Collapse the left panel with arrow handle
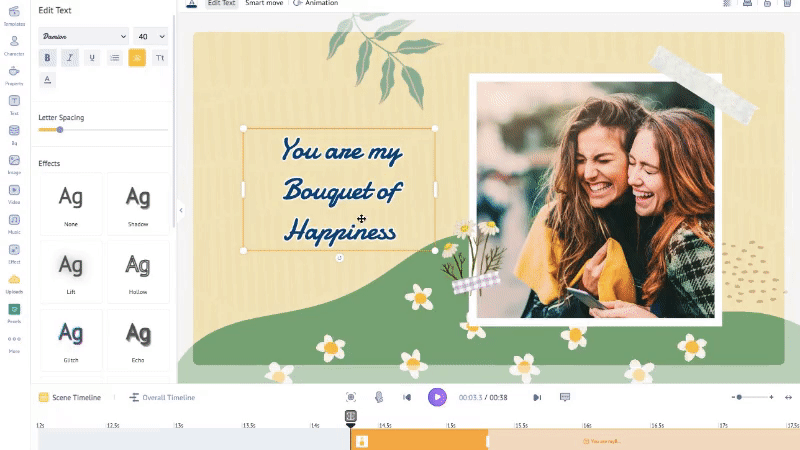Viewport: 800px width, 450px height. [181, 210]
